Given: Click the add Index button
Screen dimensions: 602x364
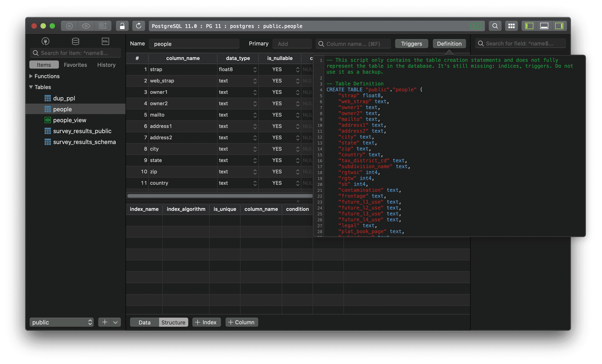Looking at the screenshot, I should [206, 322].
